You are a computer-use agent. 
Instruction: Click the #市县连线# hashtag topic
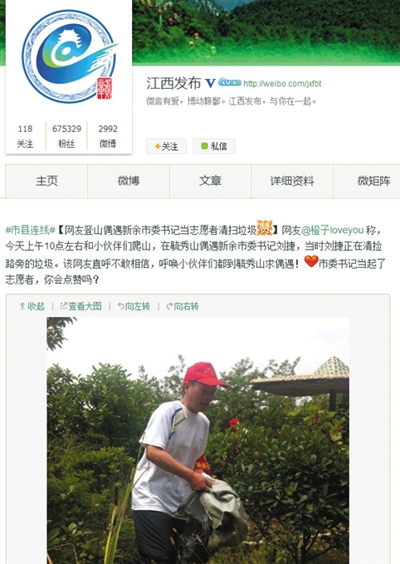pyautogui.click(x=31, y=229)
